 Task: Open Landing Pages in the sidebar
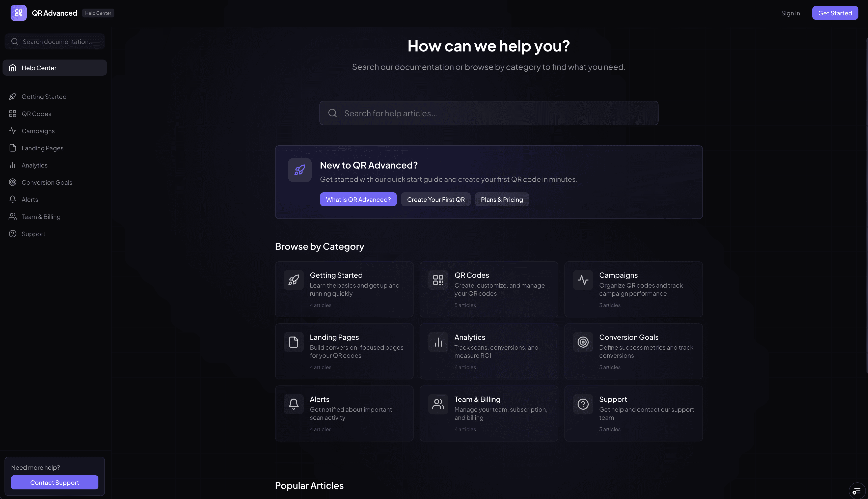pos(42,148)
